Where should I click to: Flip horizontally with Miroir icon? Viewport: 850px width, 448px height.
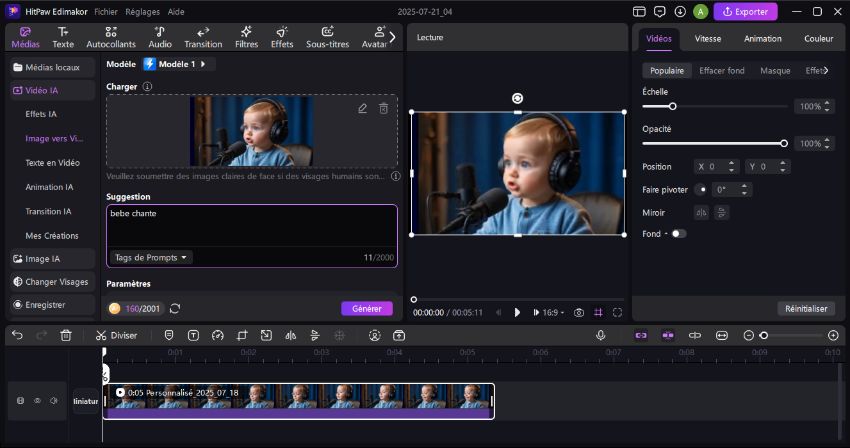pos(701,213)
